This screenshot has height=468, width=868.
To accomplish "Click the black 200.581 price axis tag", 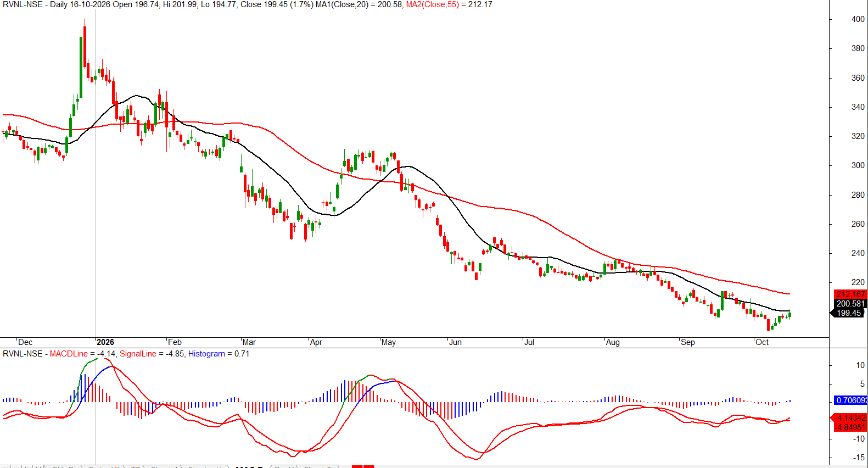I will click(850, 304).
